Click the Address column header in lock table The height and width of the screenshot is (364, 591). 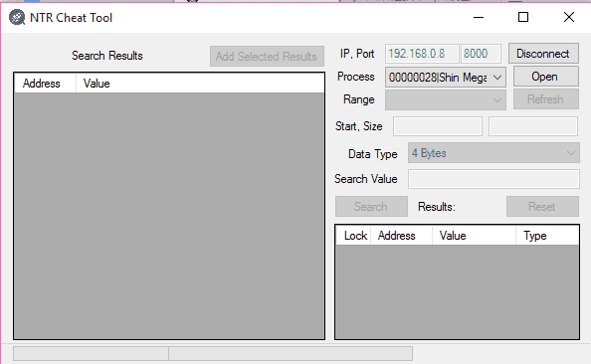401,236
